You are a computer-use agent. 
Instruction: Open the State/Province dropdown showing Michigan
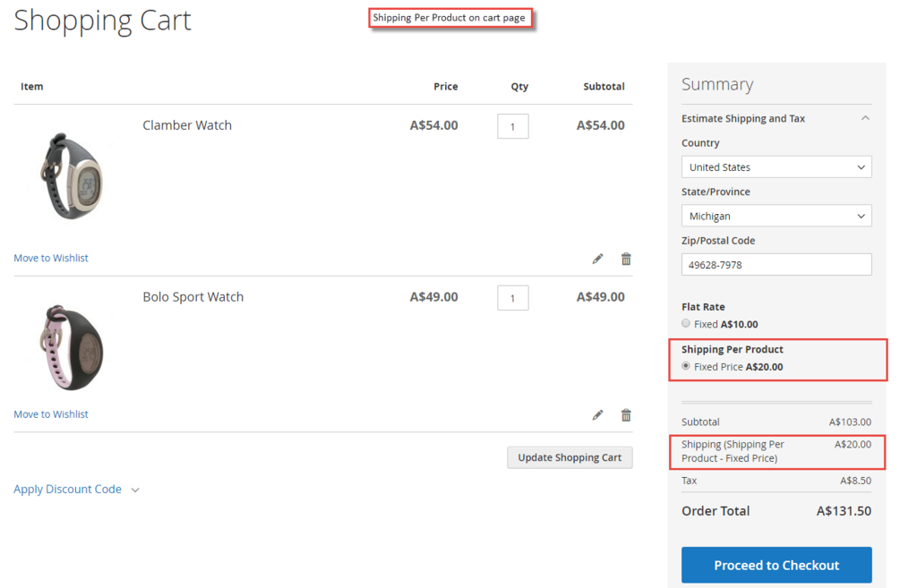tap(776, 216)
